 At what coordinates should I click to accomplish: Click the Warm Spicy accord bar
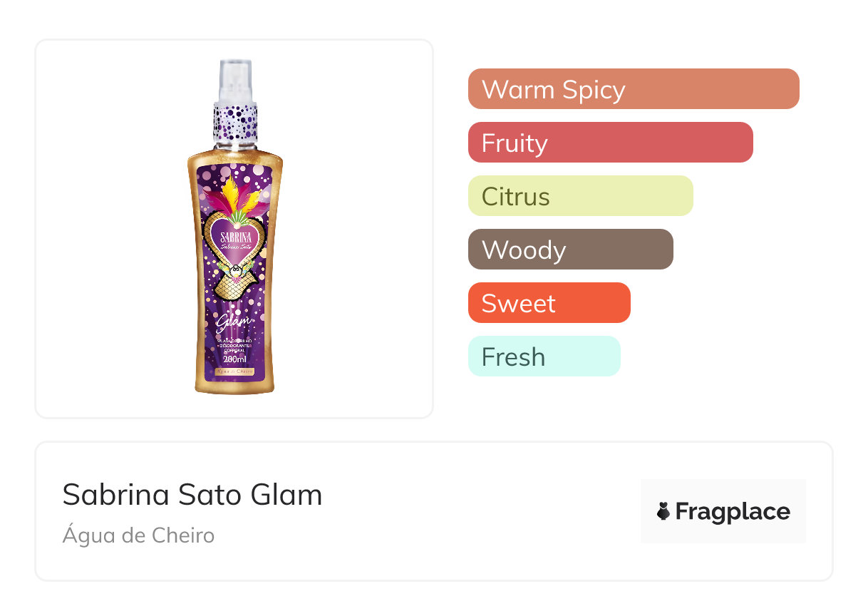[633, 89]
